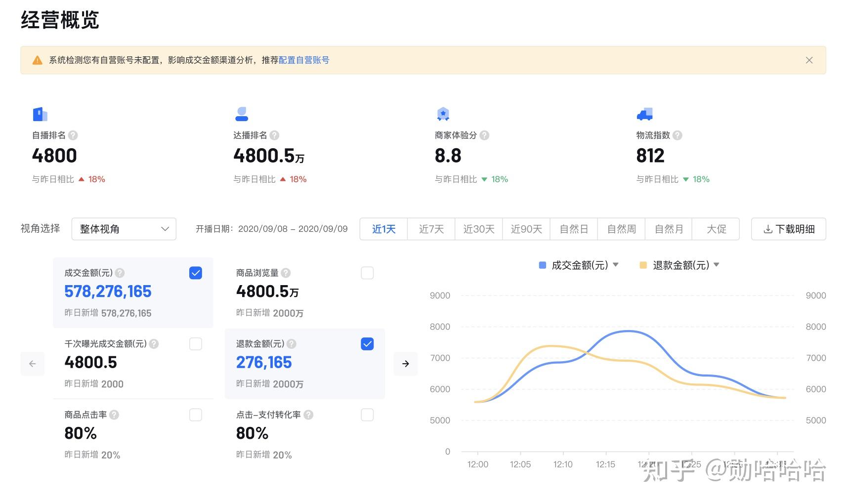This screenshot has width=848, height=504.
Task: Click the 经营概览 page title
Action: [x=60, y=20]
